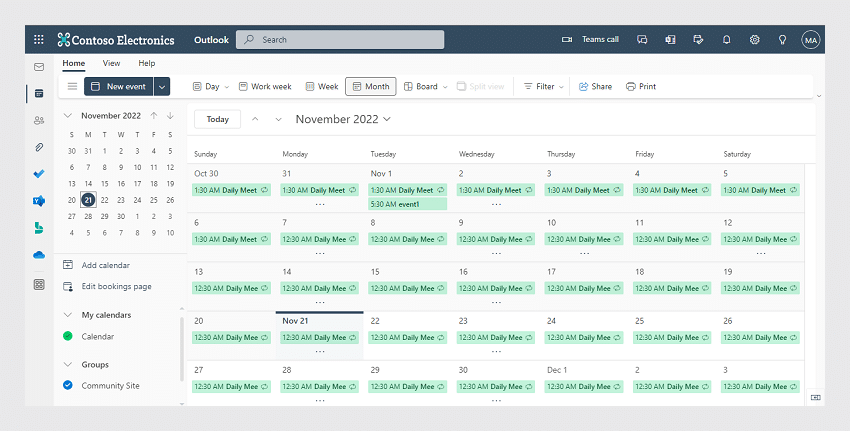The width and height of the screenshot is (850, 431).
Task: Click Add calendar
Action: point(96,265)
